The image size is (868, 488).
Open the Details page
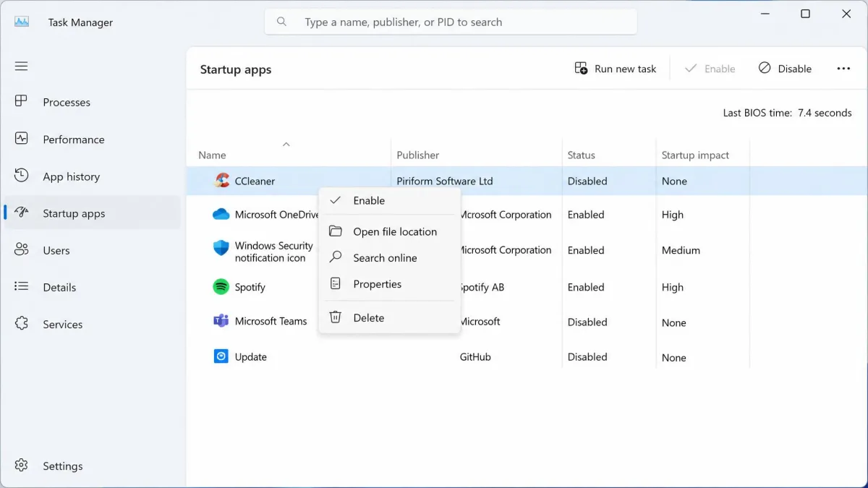(x=93, y=287)
